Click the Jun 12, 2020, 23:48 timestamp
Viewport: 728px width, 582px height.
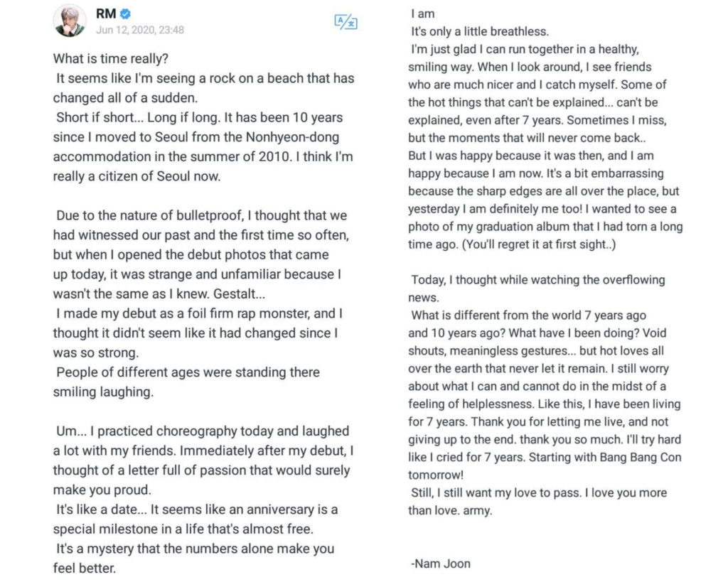coord(140,30)
